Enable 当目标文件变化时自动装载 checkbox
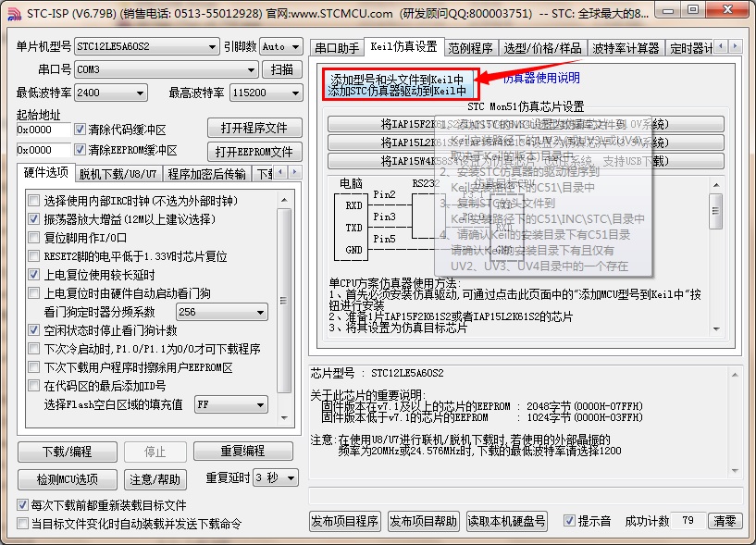Screen dimensions: 756x545 coord(22,524)
